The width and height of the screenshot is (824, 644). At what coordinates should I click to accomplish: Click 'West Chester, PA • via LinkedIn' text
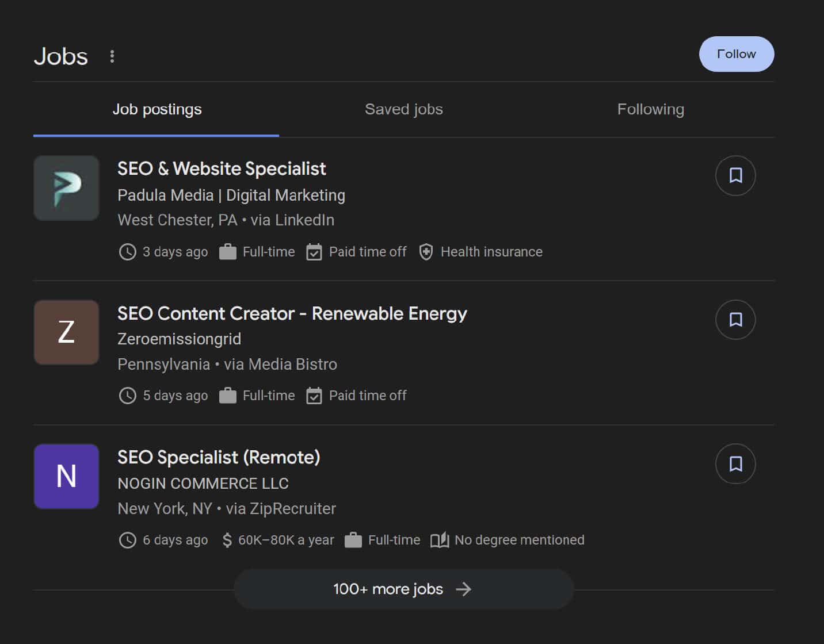(226, 220)
